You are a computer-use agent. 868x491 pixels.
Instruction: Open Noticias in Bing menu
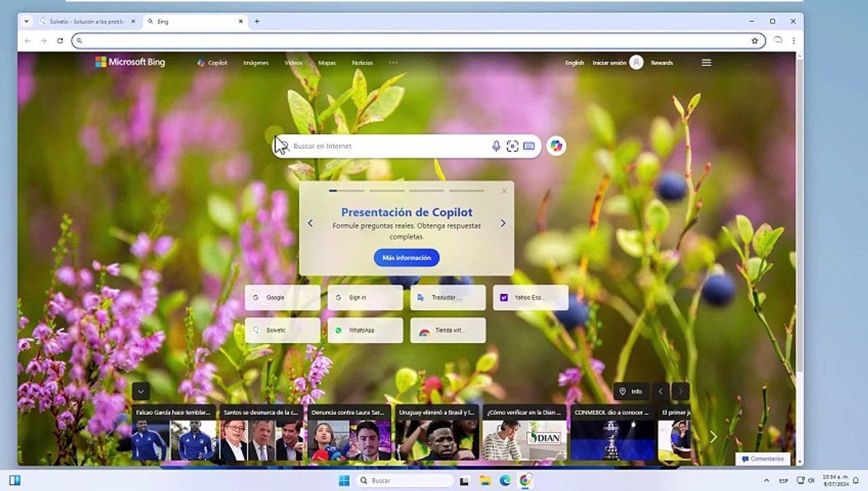[x=362, y=63]
